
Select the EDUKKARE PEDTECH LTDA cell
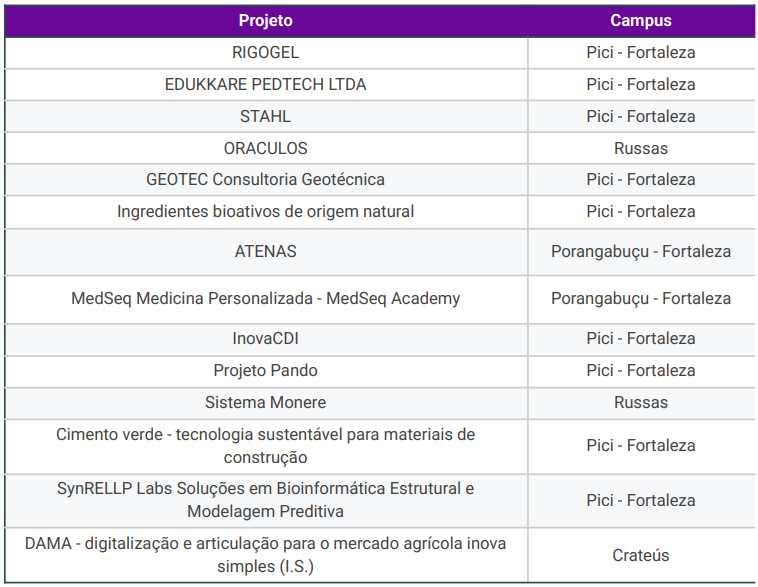[265, 85]
